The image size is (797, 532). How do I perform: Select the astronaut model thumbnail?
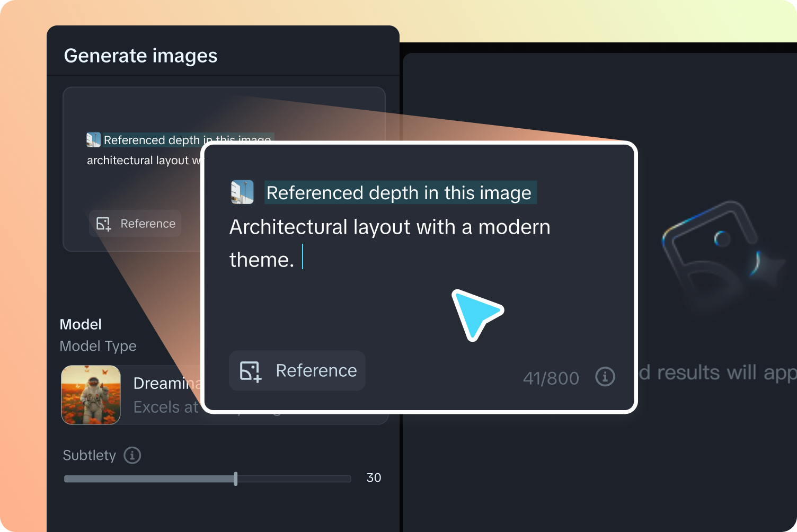(91, 395)
